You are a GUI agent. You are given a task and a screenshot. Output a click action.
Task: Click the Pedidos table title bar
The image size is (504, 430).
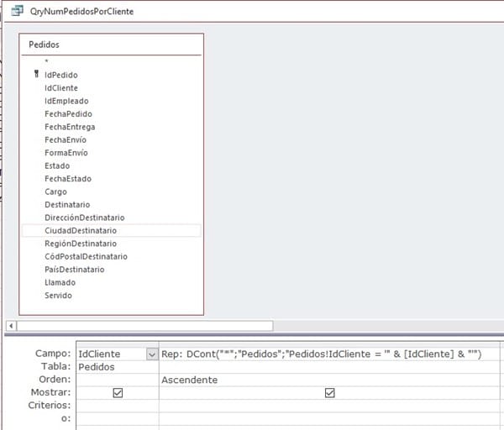111,45
